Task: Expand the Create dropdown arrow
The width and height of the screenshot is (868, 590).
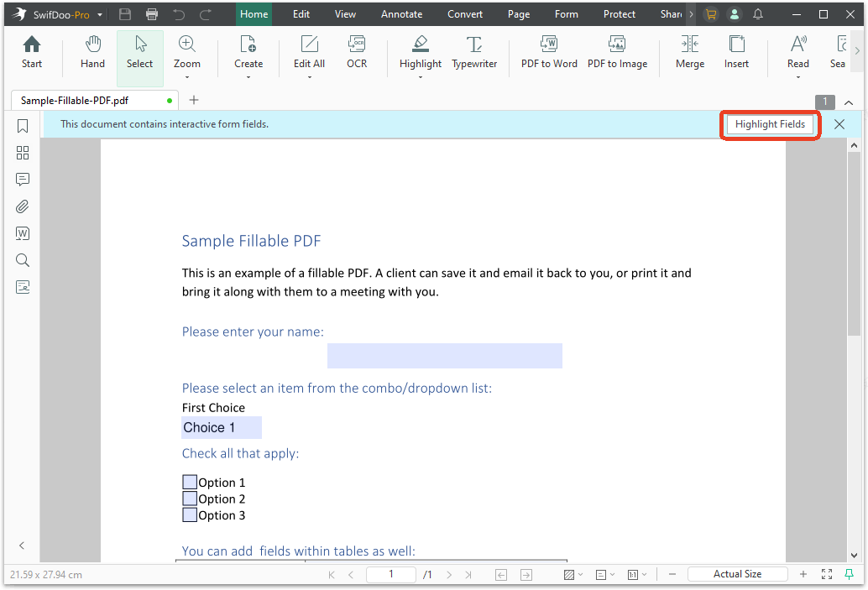Action: 248,77
